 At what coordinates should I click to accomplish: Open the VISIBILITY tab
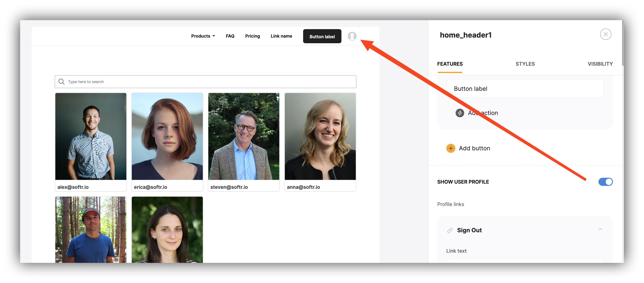(x=600, y=64)
